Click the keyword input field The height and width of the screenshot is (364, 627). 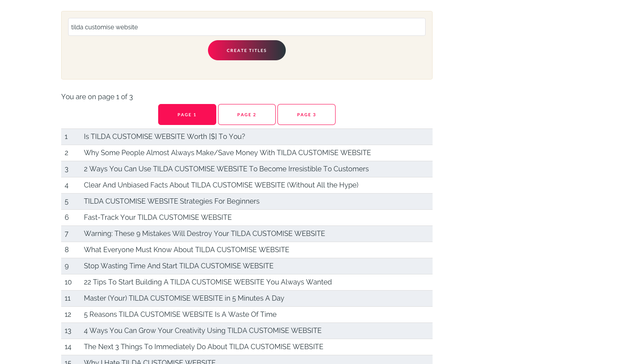click(246, 27)
